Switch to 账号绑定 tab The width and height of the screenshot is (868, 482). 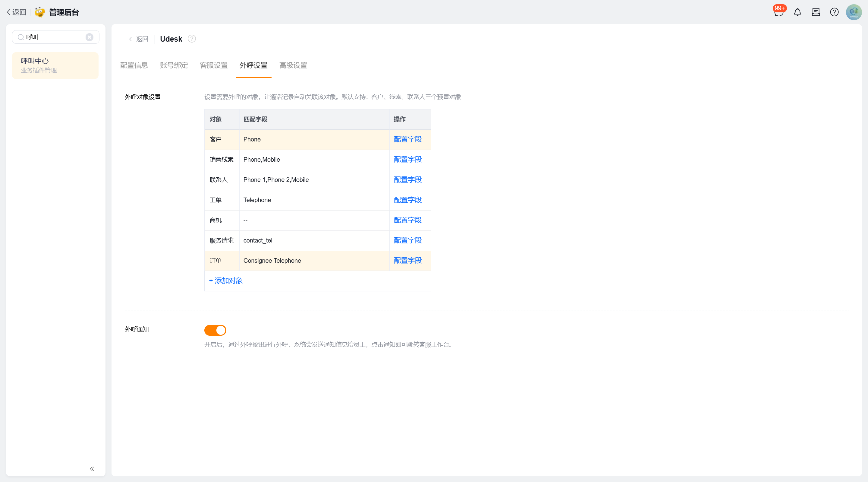174,65
